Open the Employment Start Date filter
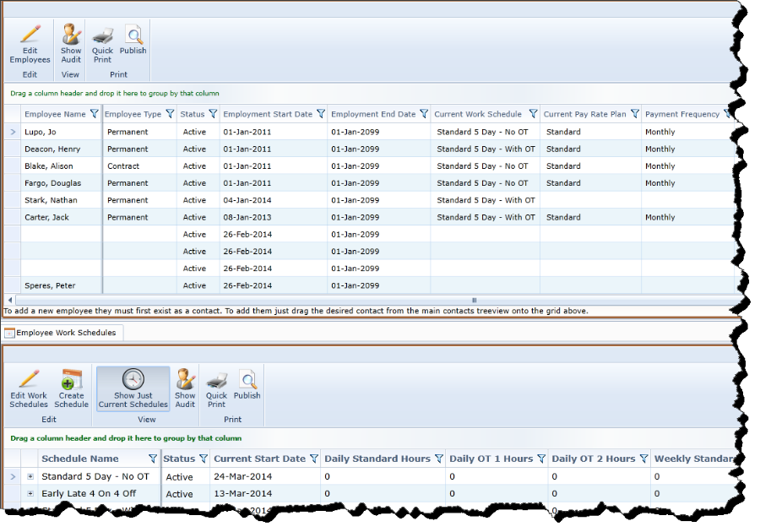This screenshot has width=760, height=532. click(x=321, y=114)
